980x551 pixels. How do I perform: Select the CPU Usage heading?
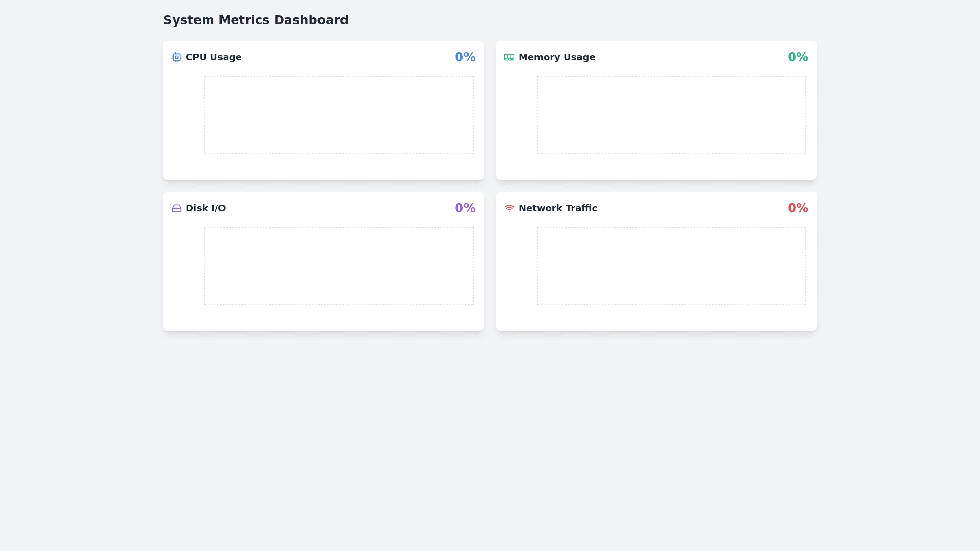click(x=213, y=57)
